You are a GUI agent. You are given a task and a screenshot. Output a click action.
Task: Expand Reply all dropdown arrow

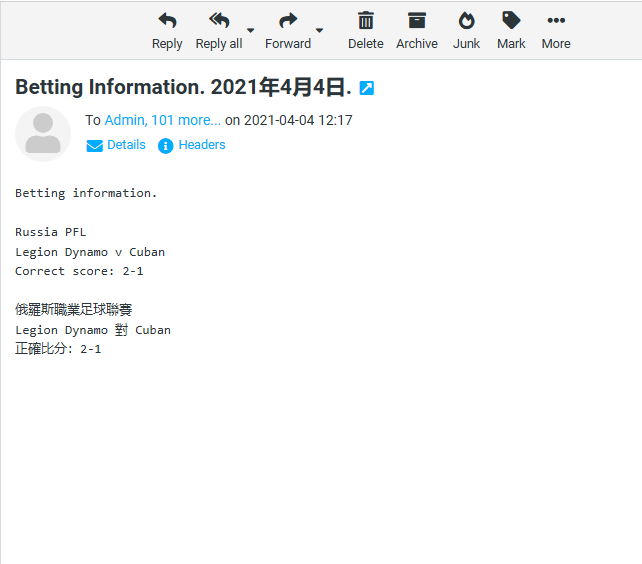[x=250, y=30]
